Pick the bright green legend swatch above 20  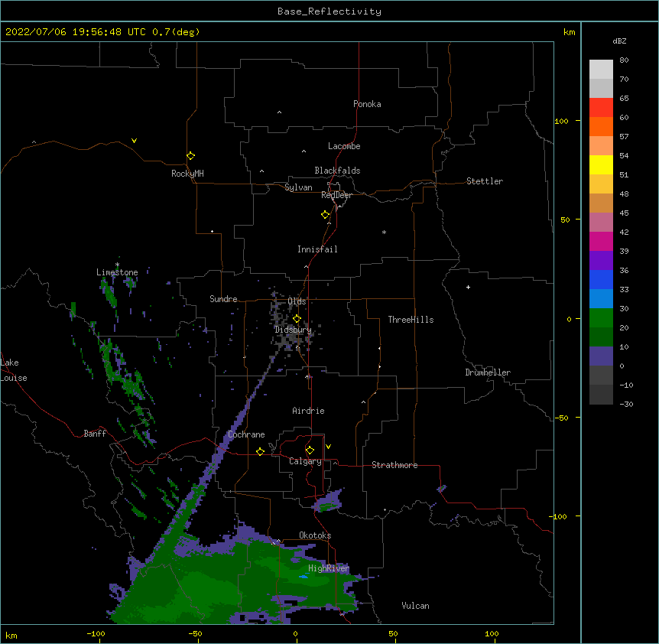pyautogui.click(x=601, y=318)
